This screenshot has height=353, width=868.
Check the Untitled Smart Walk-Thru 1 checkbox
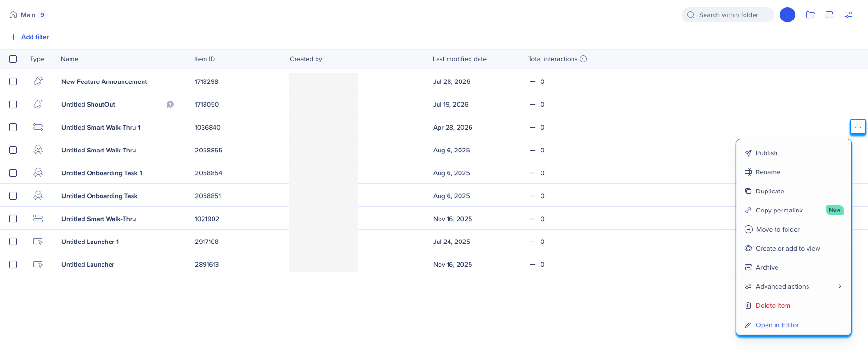click(x=13, y=127)
